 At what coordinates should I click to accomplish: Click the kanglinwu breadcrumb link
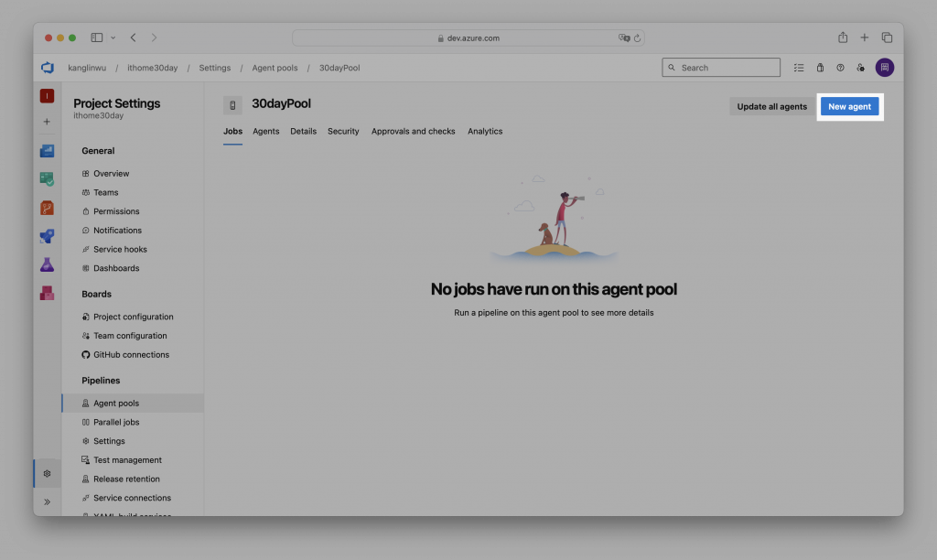(87, 68)
